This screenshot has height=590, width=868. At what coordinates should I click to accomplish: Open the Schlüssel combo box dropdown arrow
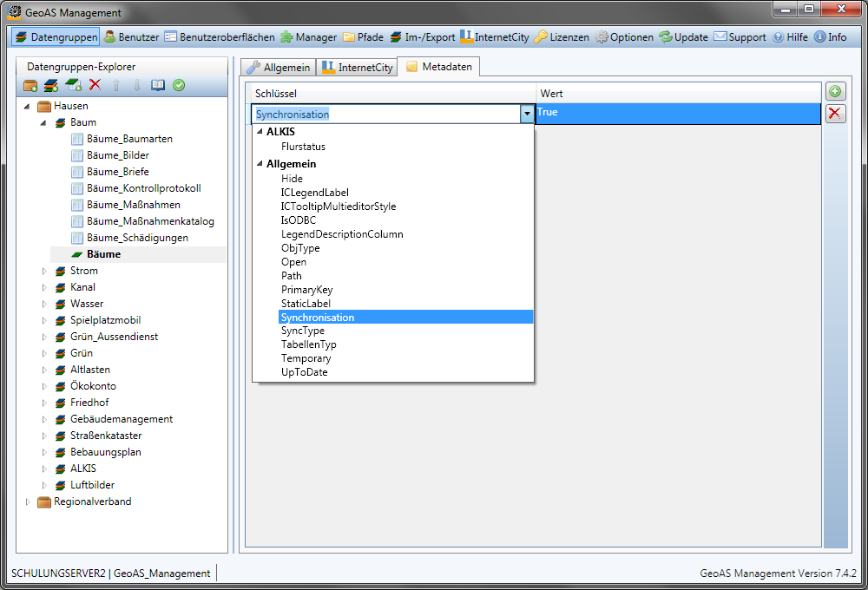click(x=526, y=114)
